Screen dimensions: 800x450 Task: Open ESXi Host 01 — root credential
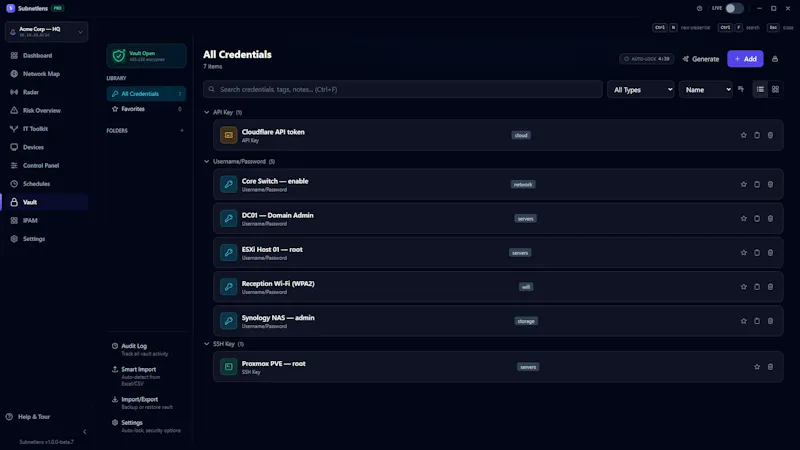pyautogui.click(x=498, y=253)
